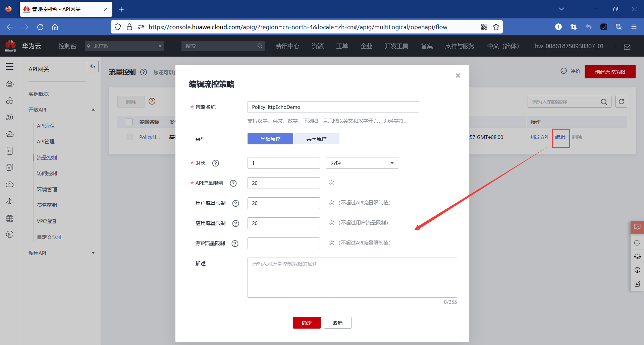Click the empty 源IP流量限制 input
The height and width of the screenshot is (345, 644).
(283, 244)
